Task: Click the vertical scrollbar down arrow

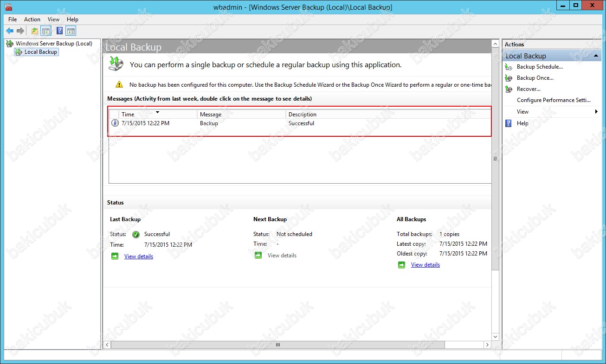Action: coord(495,337)
